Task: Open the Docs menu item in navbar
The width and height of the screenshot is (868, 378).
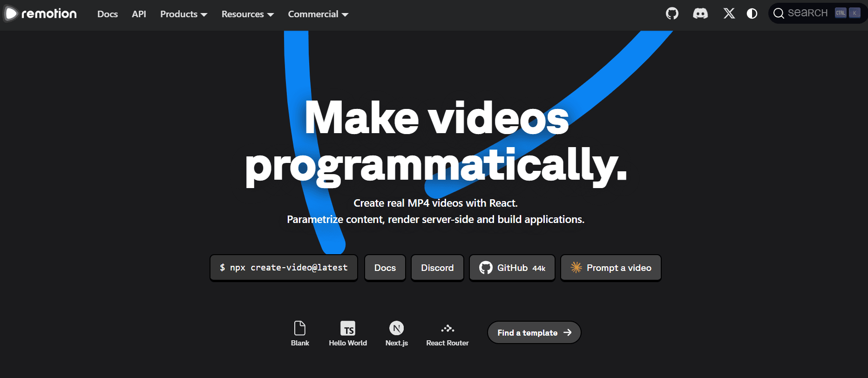Action: point(108,14)
